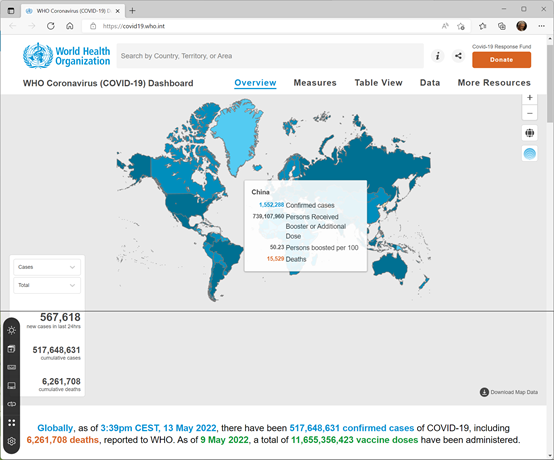This screenshot has width=554, height=460.
Task: Click 50.23 Persons boosted per 100
Action: point(314,247)
